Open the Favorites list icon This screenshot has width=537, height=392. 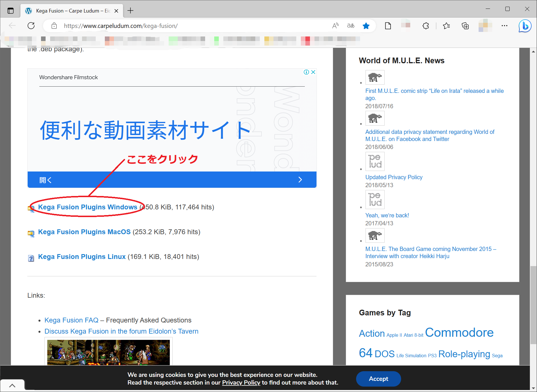pos(446,26)
